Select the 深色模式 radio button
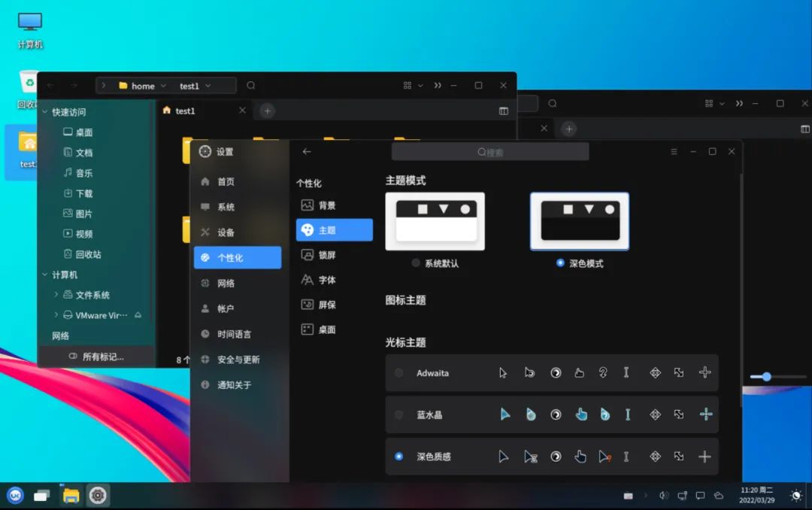The height and width of the screenshot is (510, 812). pos(560,263)
